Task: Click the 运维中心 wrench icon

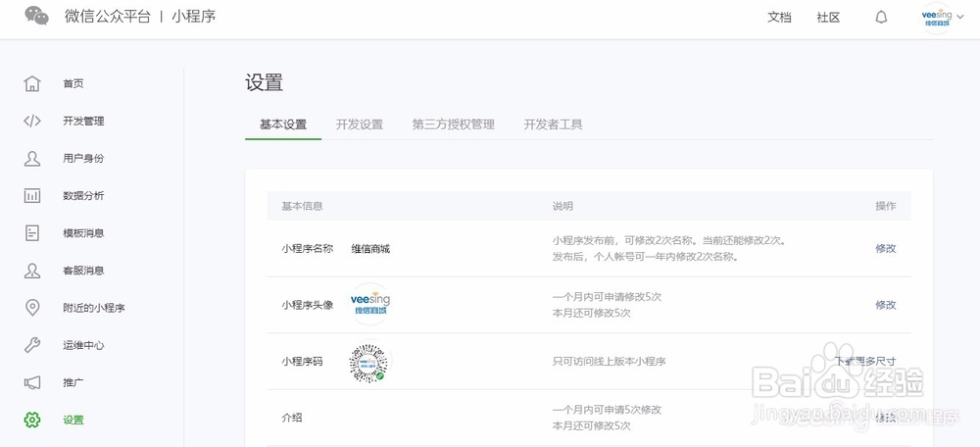Action: coord(32,345)
